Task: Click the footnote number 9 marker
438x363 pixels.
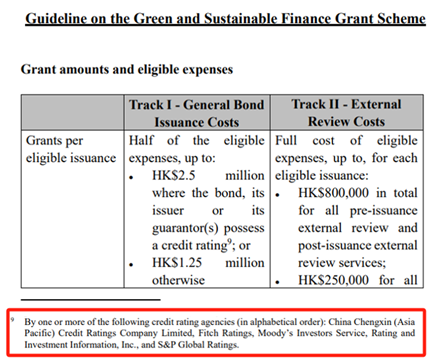Action: point(13,320)
